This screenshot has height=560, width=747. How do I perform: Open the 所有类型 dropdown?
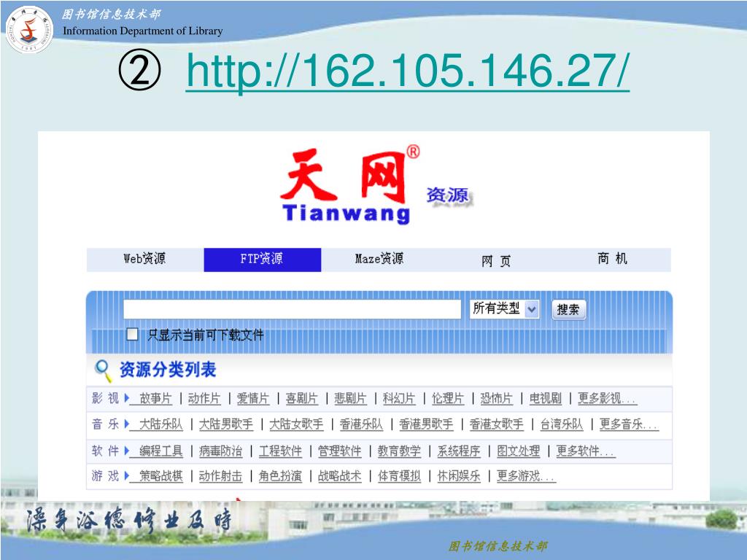click(x=504, y=309)
